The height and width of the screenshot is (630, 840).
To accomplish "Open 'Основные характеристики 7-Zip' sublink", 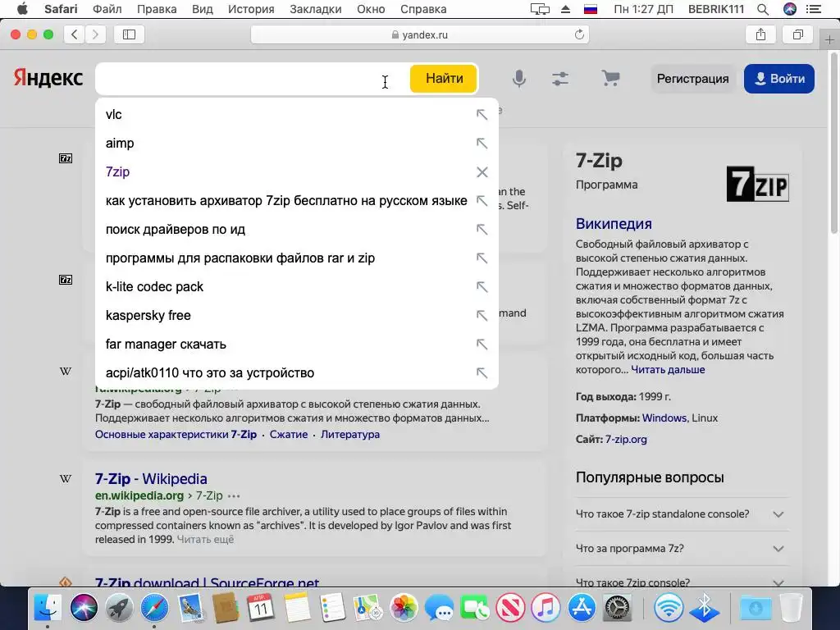I will pos(176,435).
